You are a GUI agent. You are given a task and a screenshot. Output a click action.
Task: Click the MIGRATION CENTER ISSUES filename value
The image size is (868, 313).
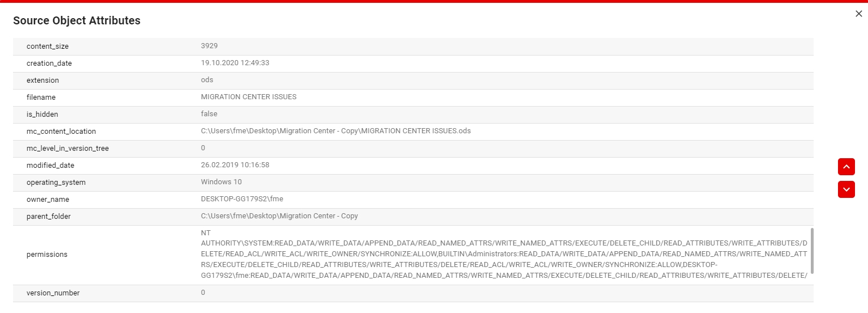coord(249,97)
